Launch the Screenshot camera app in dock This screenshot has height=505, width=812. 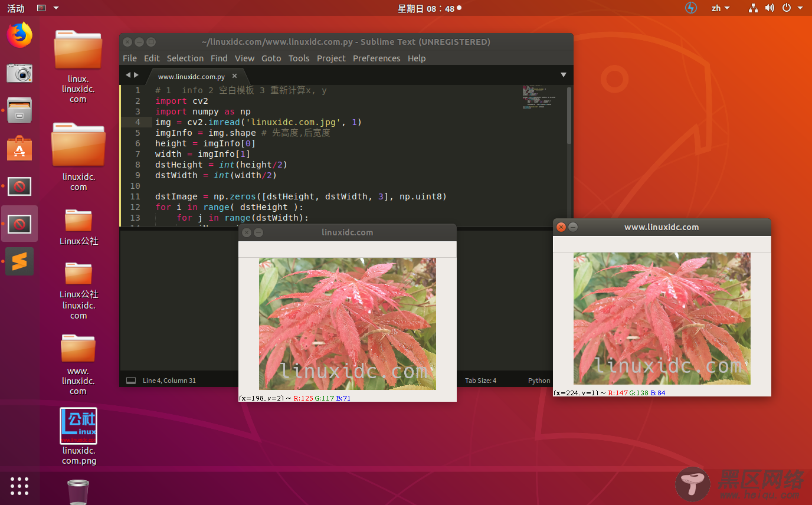point(19,73)
